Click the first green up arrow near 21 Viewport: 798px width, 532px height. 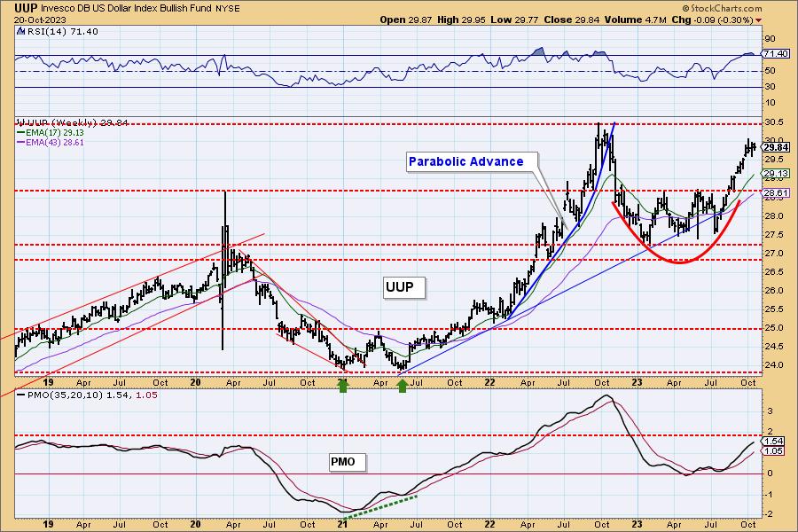coord(344,384)
